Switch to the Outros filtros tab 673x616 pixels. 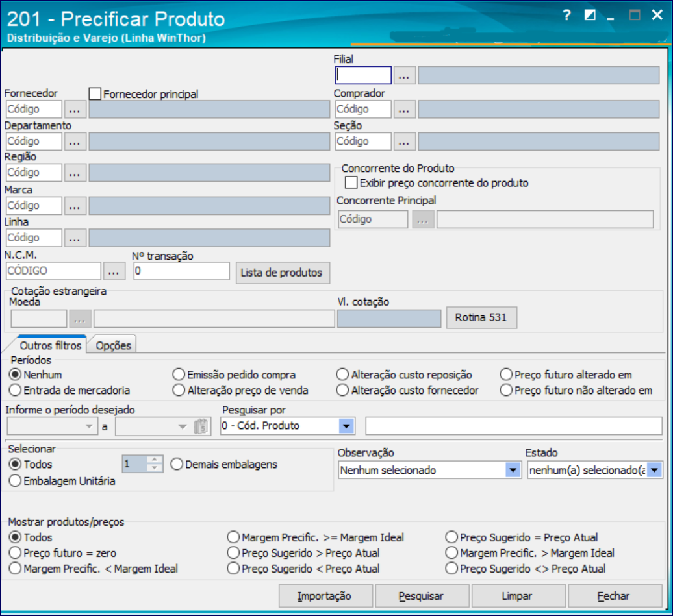[50, 345]
